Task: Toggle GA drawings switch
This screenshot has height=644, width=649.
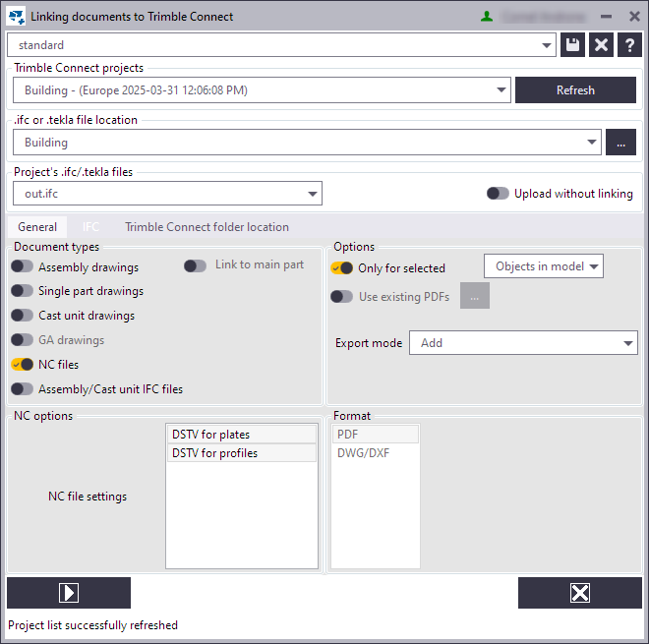Action: tap(22, 340)
